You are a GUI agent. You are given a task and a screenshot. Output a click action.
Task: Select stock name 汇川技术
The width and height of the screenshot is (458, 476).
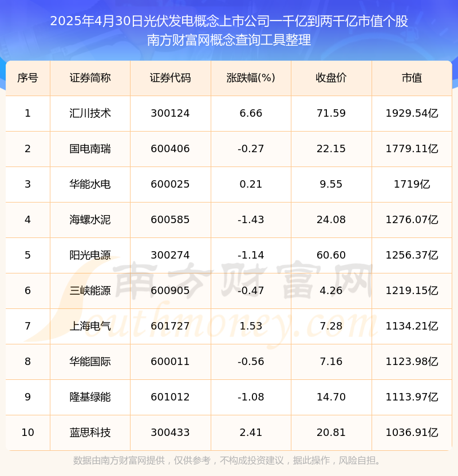[x=90, y=113]
